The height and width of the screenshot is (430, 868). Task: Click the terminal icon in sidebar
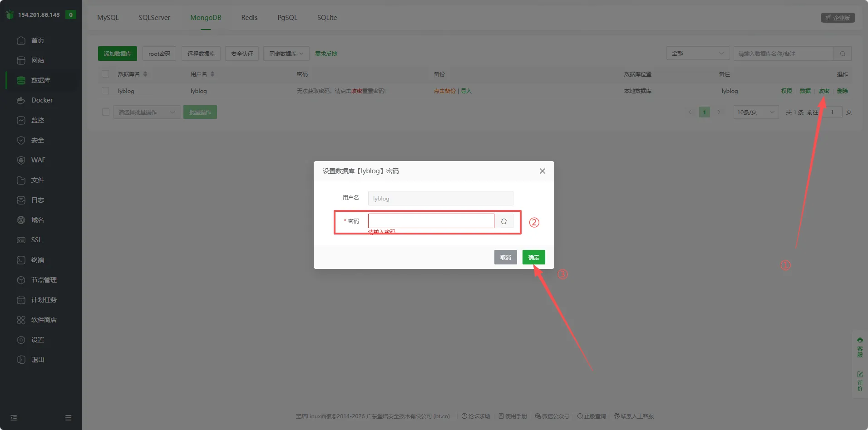tap(21, 260)
